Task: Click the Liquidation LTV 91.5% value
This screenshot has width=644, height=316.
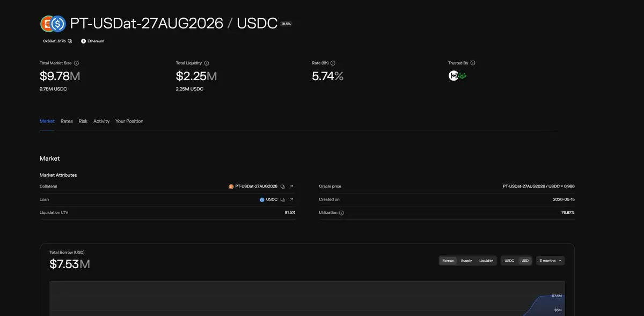Action: 290,213
